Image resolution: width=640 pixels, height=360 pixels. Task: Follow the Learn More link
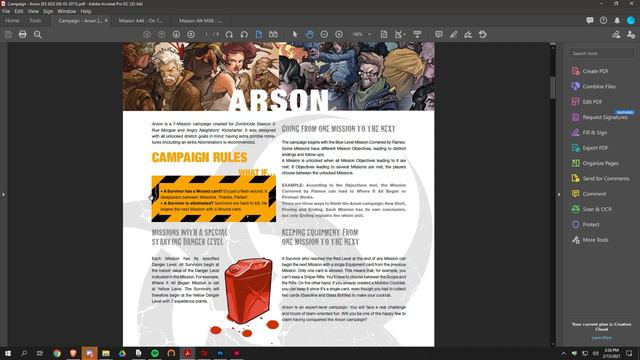(601, 338)
